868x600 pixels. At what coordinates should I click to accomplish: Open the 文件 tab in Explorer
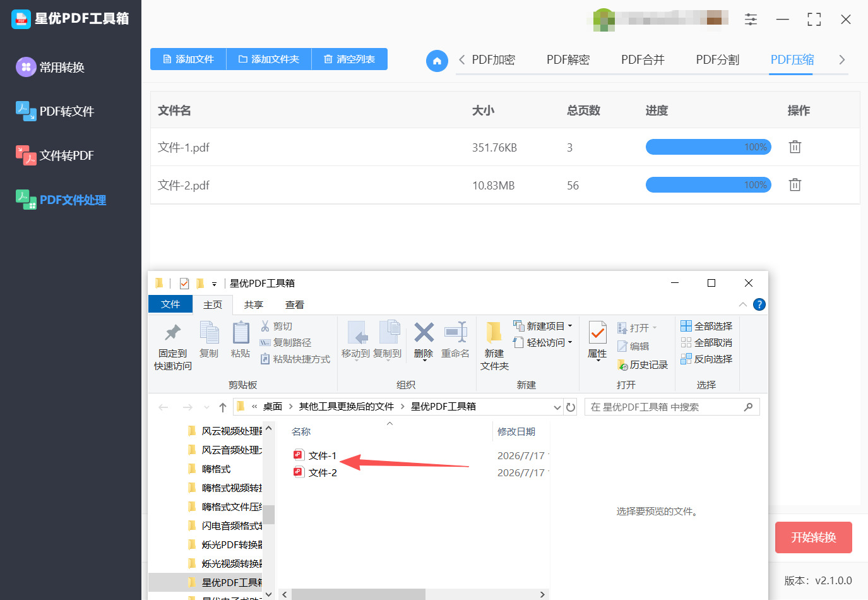click(170, 304)
